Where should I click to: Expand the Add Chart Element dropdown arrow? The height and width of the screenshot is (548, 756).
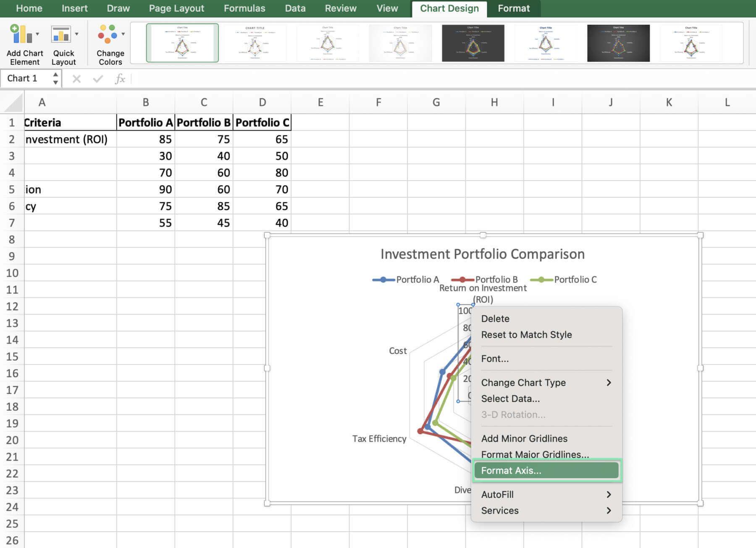coord(38,34)
